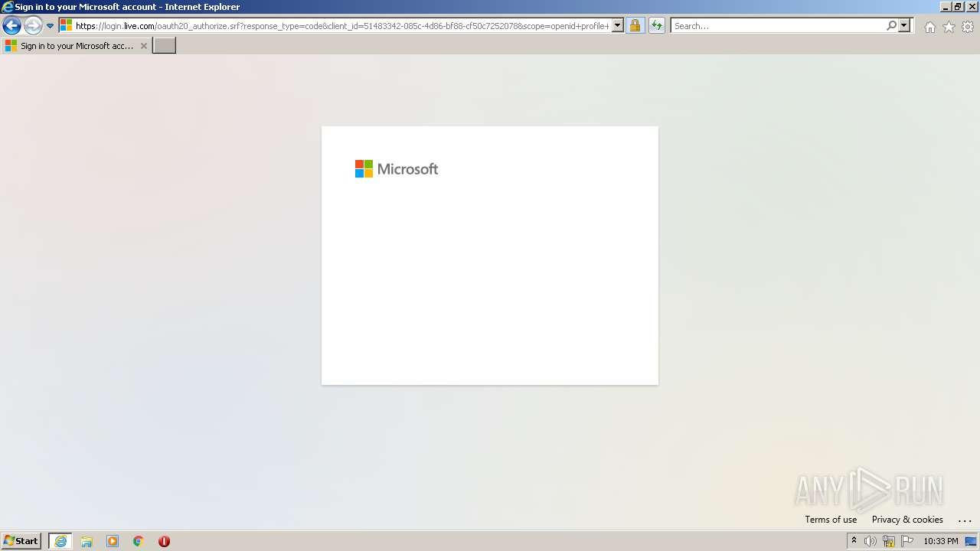Click the site favicon in address bar
Viewport: 980px width, 551px height.
pyautogui.click(x=67, y=26)
